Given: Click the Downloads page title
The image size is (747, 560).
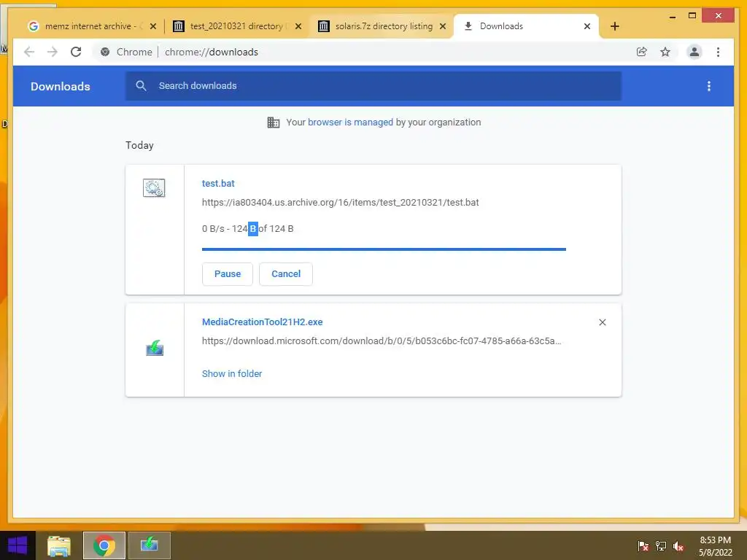Looking at the screenshot, I should (x=61, y=86).
